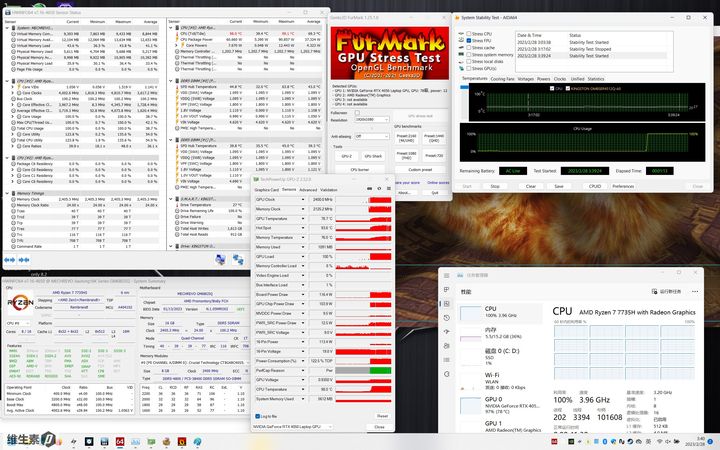The image size is (720, 450).
Task: Open Board Power Draw sensor dropdown
Action: coord(303,294)
